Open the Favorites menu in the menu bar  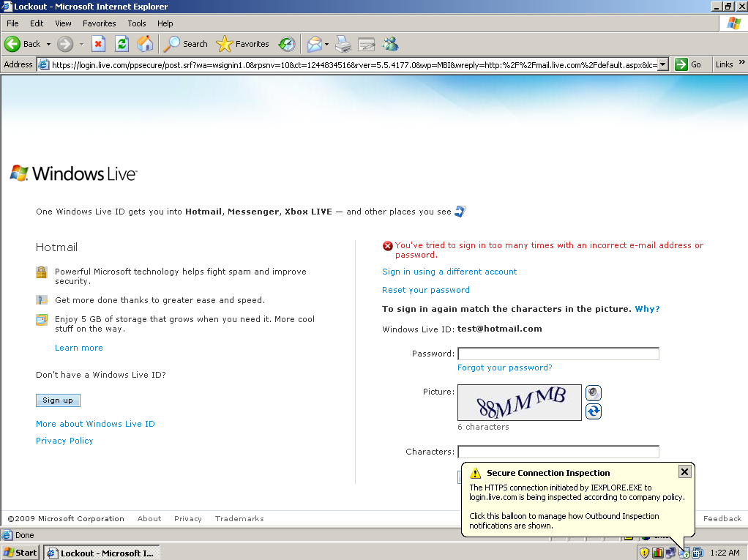[x=100, y=23]
